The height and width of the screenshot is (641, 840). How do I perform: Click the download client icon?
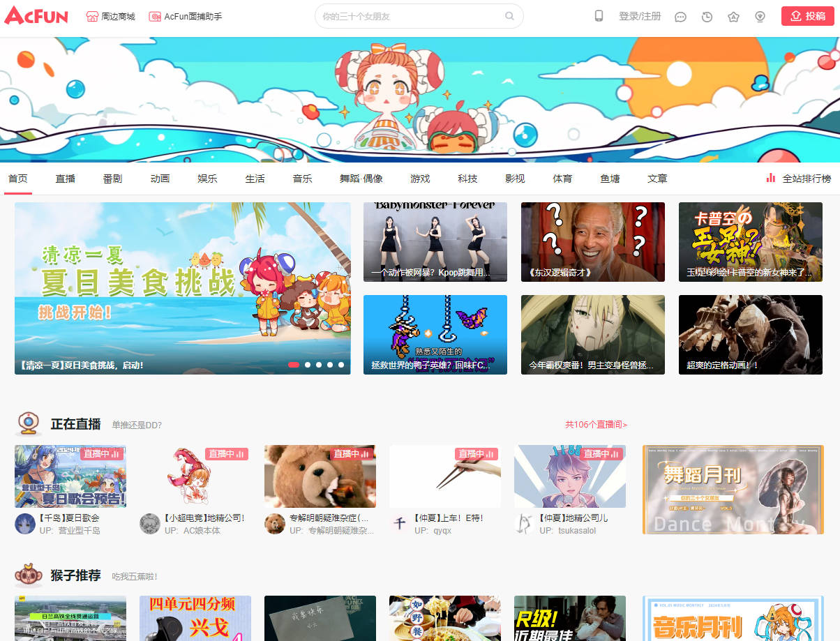pyautogui.click(x=760, y=17)
